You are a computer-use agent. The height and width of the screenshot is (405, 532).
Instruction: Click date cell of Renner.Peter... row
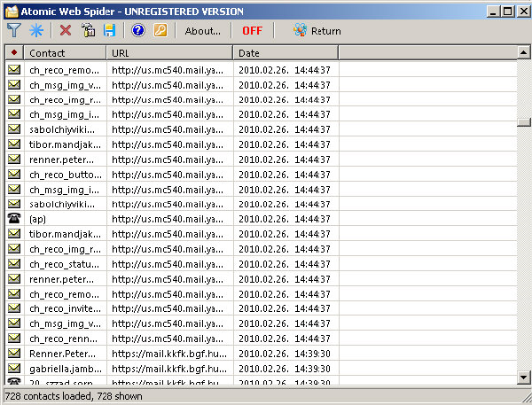pos(285,354)
